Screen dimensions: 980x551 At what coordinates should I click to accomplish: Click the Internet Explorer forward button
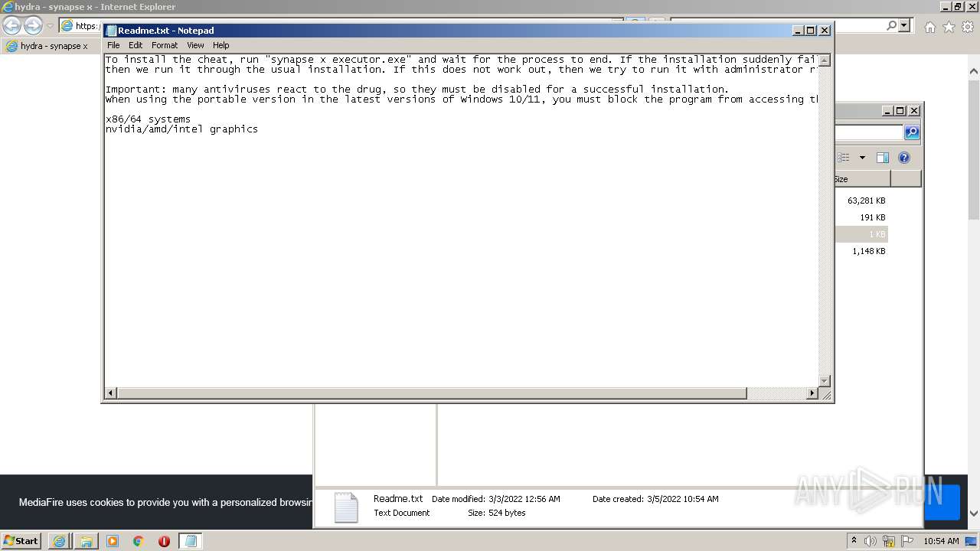tap(33, 26)
